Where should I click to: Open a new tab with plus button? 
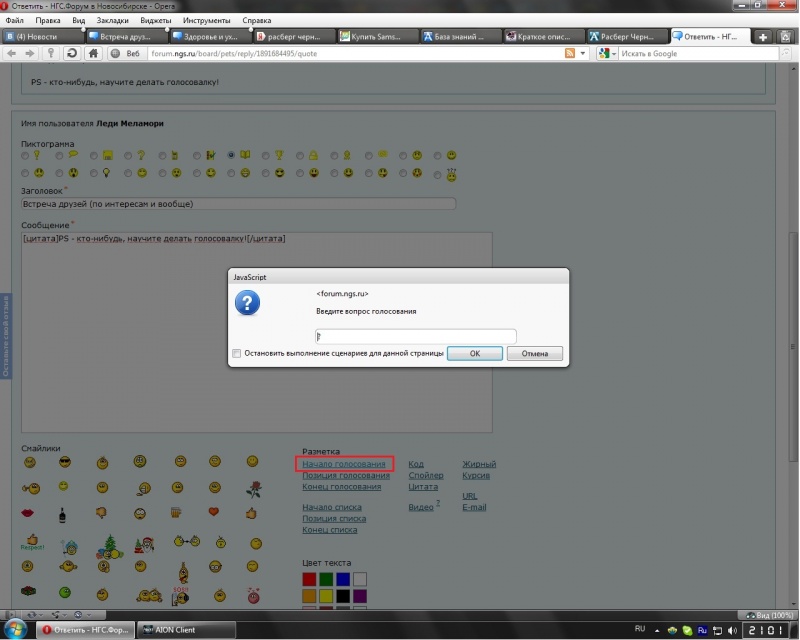pos(763,37)
